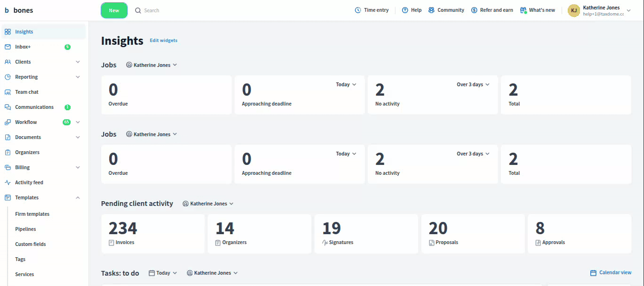Collapse the Templates sidebar section
This screenshot has width=644, height=286.
(78, 197)
